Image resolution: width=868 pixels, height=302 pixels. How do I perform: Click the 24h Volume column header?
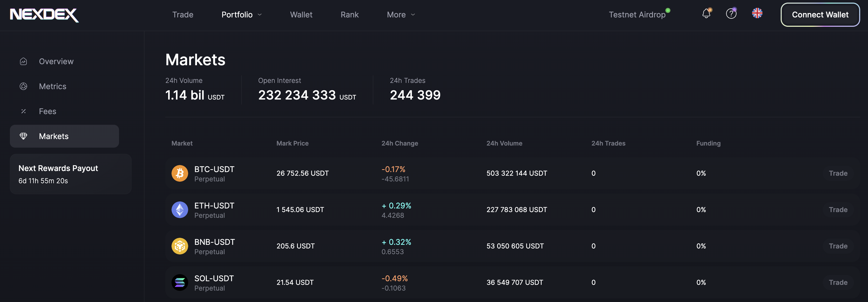[504, 143]
